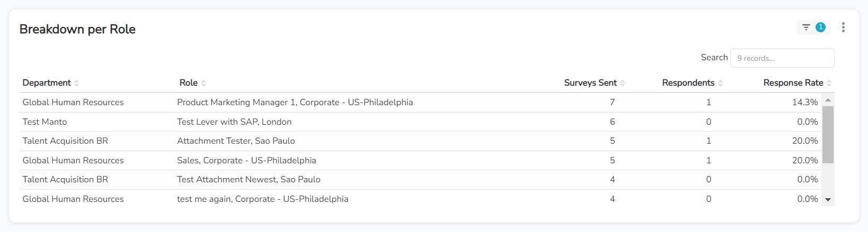Select the Test Attachment Newest row
The height and width of the screenshot is (232, 868).
(249, 180)
